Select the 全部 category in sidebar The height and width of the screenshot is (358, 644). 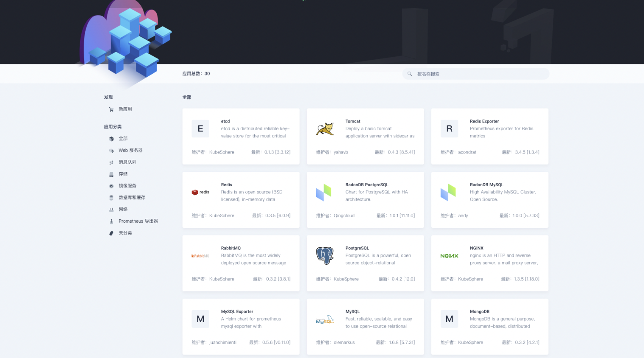click(x=123, y=139)
